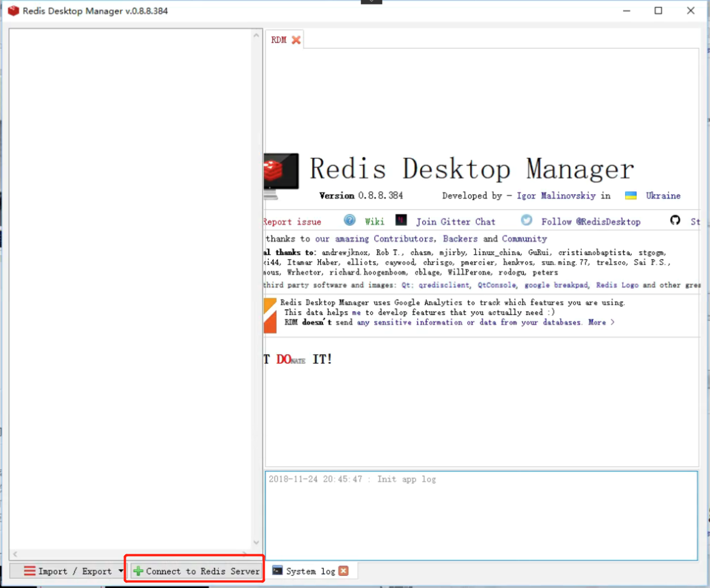
Task: Click the 'Init app log' log entry
Action: coord(406,479)
